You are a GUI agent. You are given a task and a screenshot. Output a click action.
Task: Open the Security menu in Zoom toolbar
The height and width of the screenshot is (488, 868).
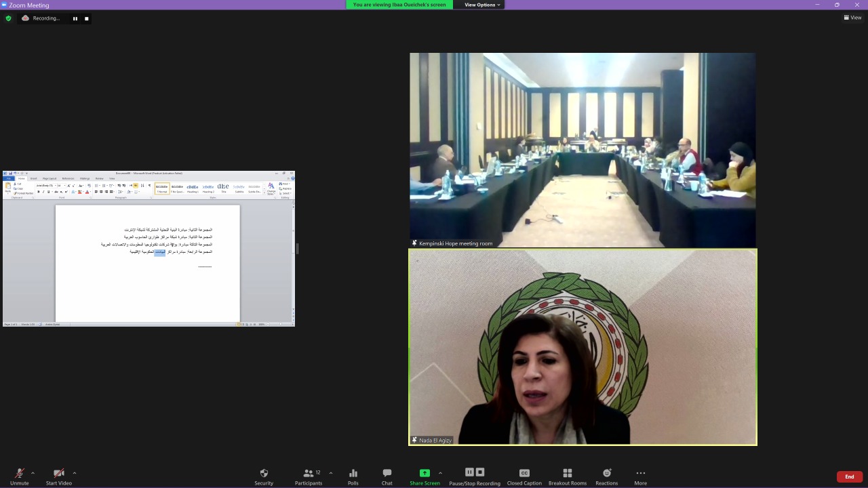tap(264, 476)
